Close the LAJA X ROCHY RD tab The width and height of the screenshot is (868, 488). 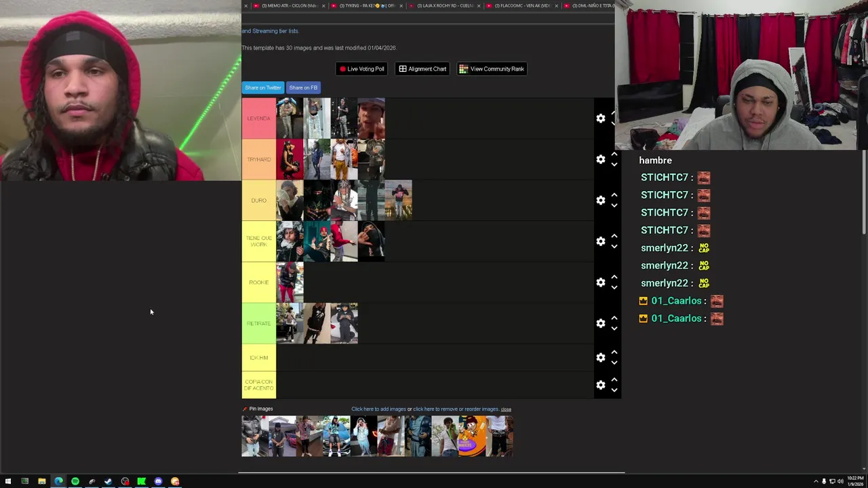tap(479, 5)
